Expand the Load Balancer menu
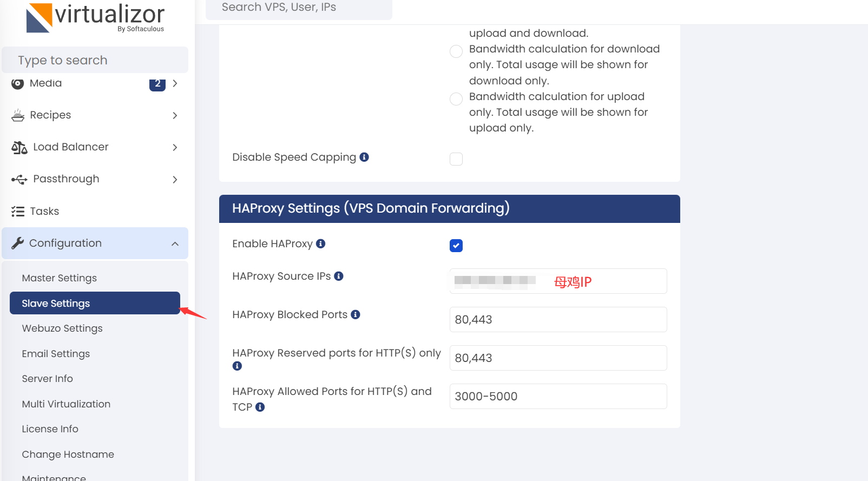The image size is (868, 481). [95, 147]
